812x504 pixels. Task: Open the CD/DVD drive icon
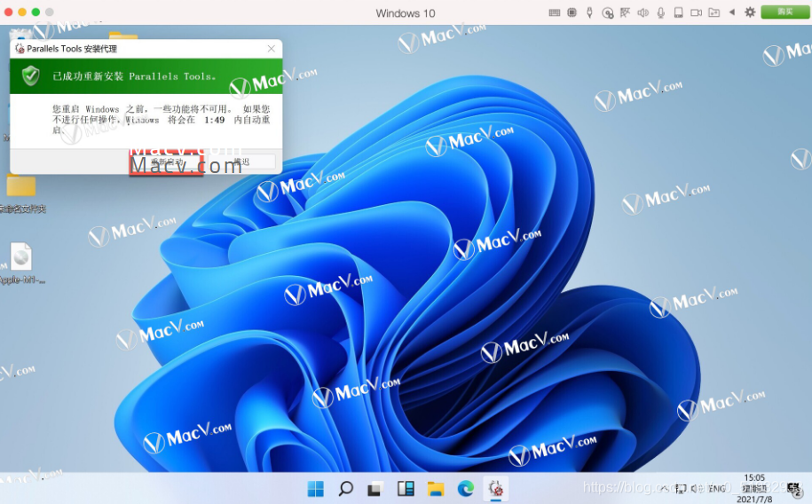click(607, 13)
